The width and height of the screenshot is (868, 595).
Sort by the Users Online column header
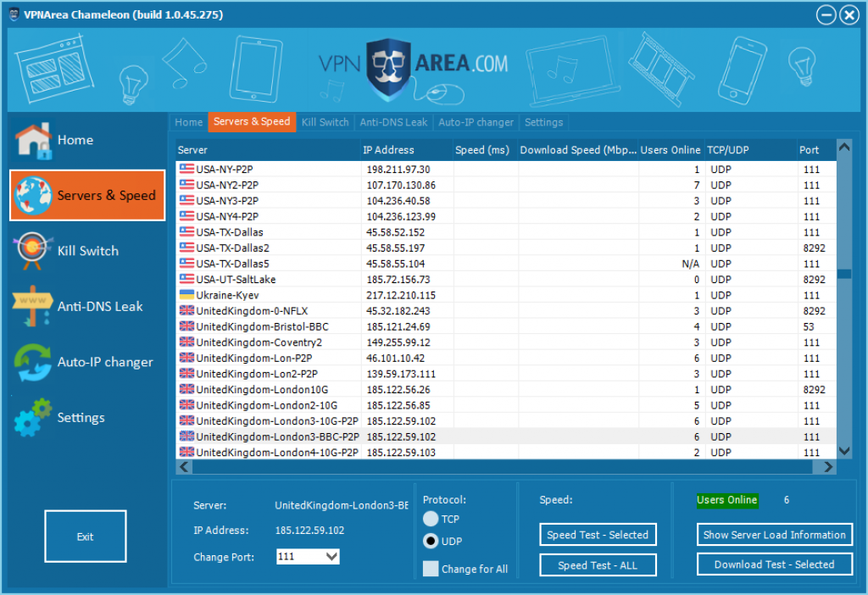(x=671, y=150)
